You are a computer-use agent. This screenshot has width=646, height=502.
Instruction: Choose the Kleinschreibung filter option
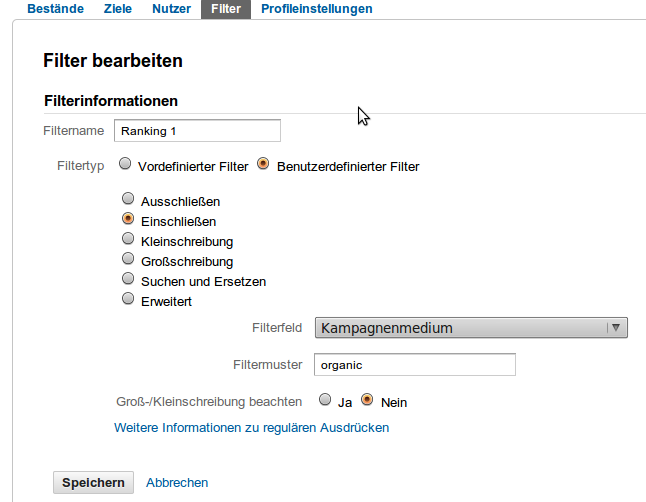click(128, 239)
